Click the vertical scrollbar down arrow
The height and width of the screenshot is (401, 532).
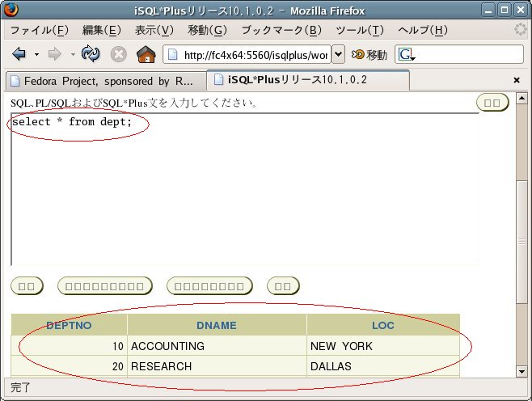click(521, 371)
